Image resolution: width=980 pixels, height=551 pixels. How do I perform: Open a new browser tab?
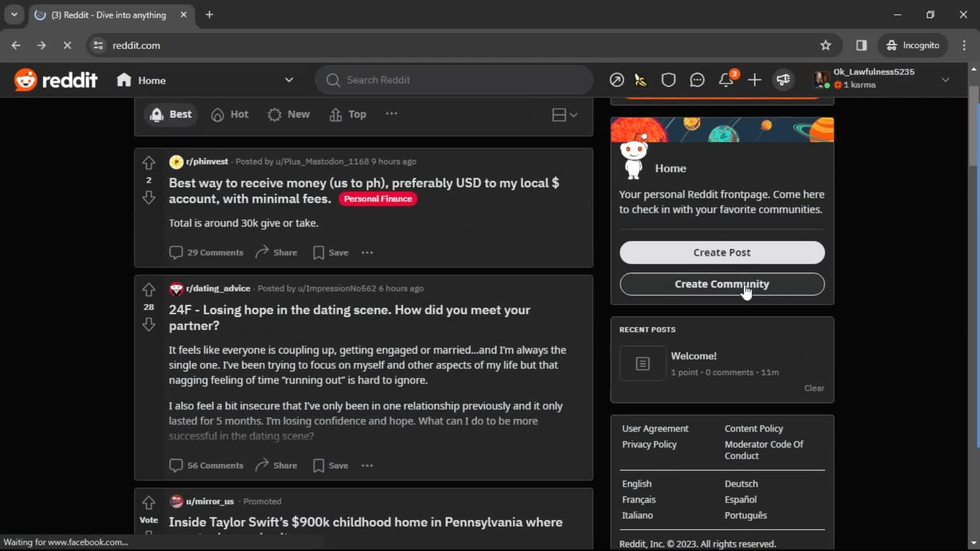[x=209, y=15]
